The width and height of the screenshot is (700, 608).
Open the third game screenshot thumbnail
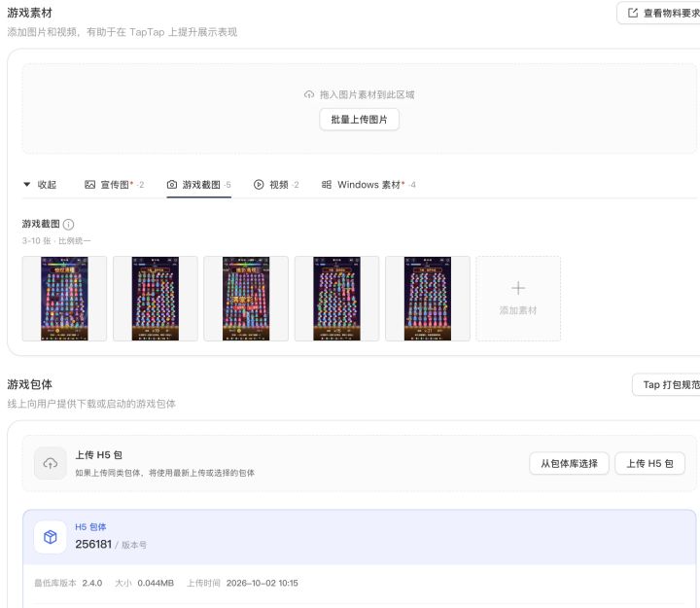[246, 299]
